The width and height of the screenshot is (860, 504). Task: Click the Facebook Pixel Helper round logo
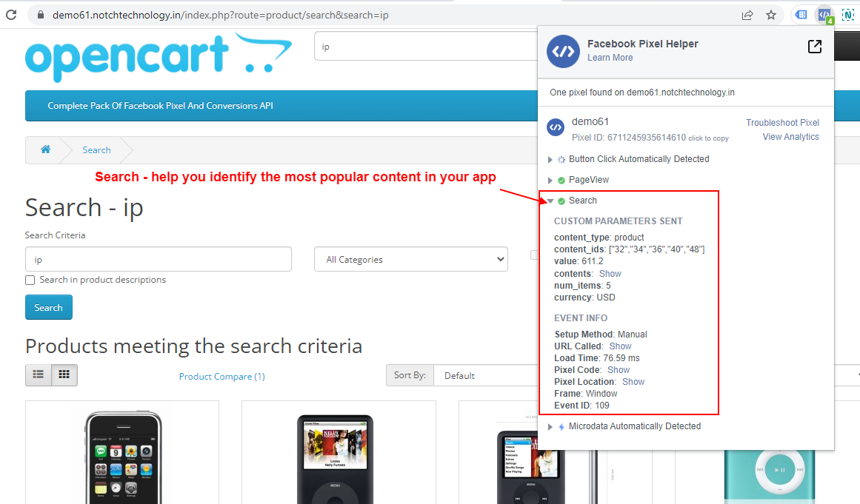point(563,52)
